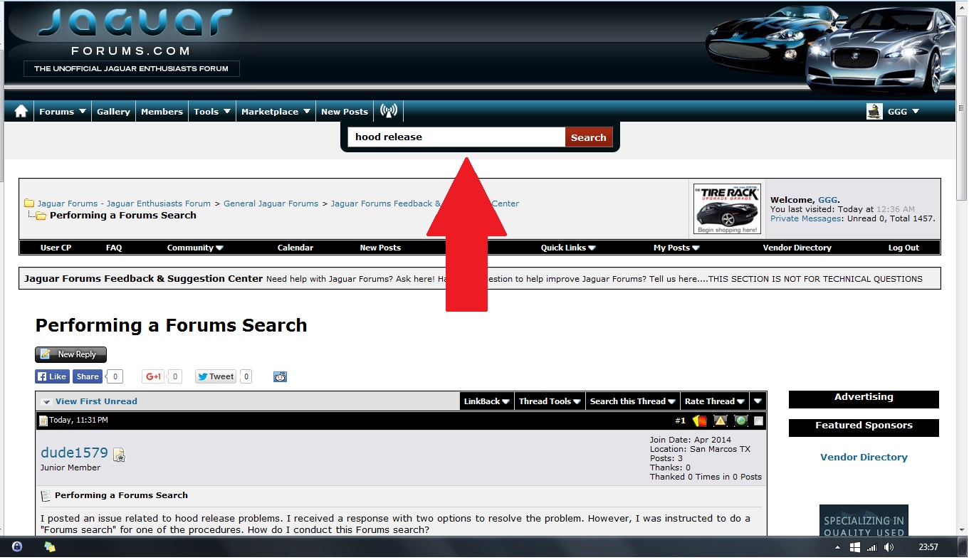Open the Thread Tools dropdown
The image size is (969, 560).
[549, 401]
